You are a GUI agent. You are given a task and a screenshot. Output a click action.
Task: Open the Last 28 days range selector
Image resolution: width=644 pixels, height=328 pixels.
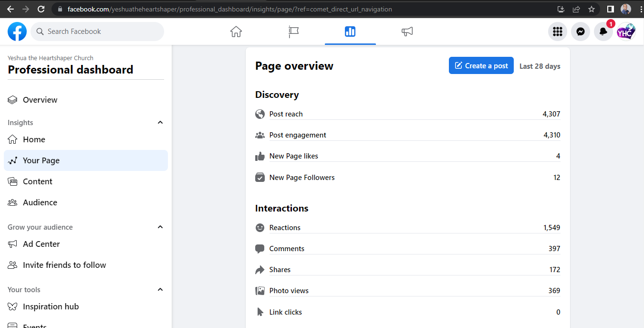540,66
